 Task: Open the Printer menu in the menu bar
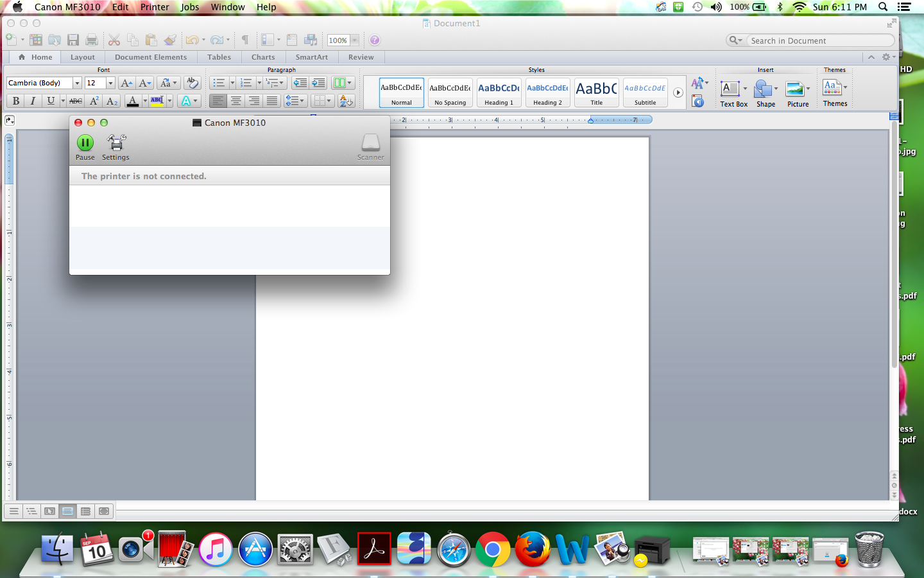pos(155,7)
